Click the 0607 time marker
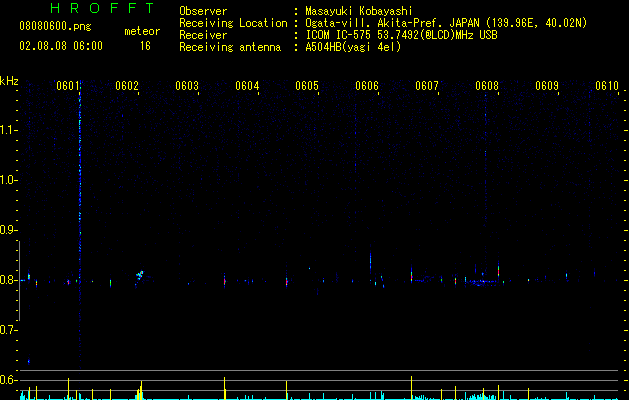The width and height of the screenshot is (629, 400). click(x=427, y=86)
